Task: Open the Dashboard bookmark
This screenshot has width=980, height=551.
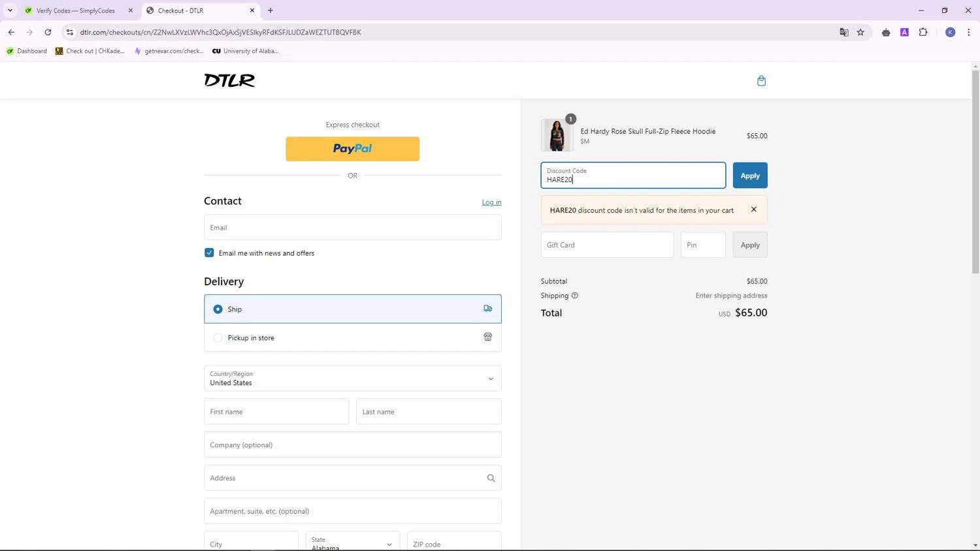Action: pyautogui.click(x=27, y=51)
